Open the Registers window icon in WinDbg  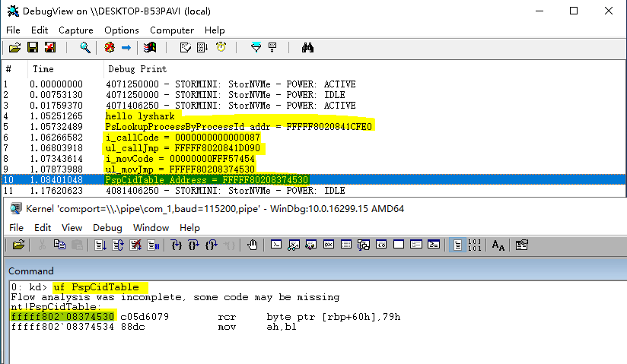point(329,245)
